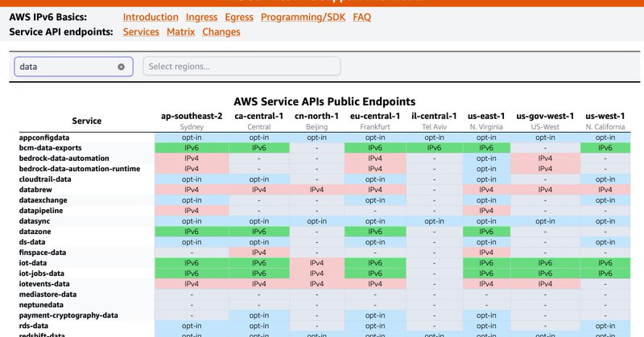Click cloudtrail-data opt-in cell for eu-central-1
The width and height of the screenshot is (644, 337).
click(375, 179)
